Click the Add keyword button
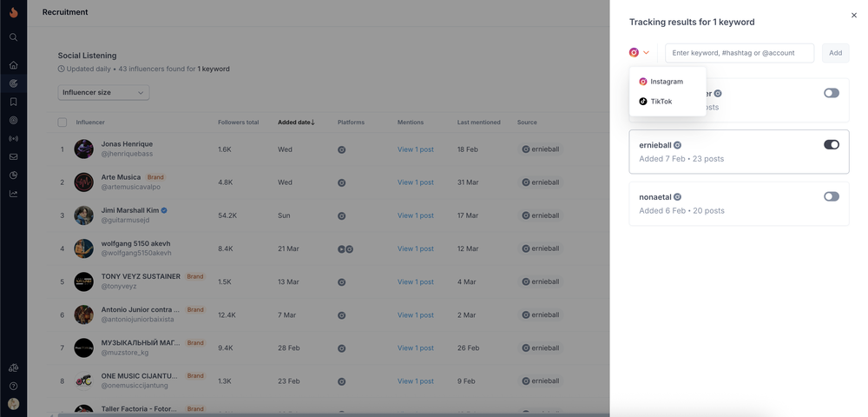This screenshot has height=417, width=868. coord(835,53)
